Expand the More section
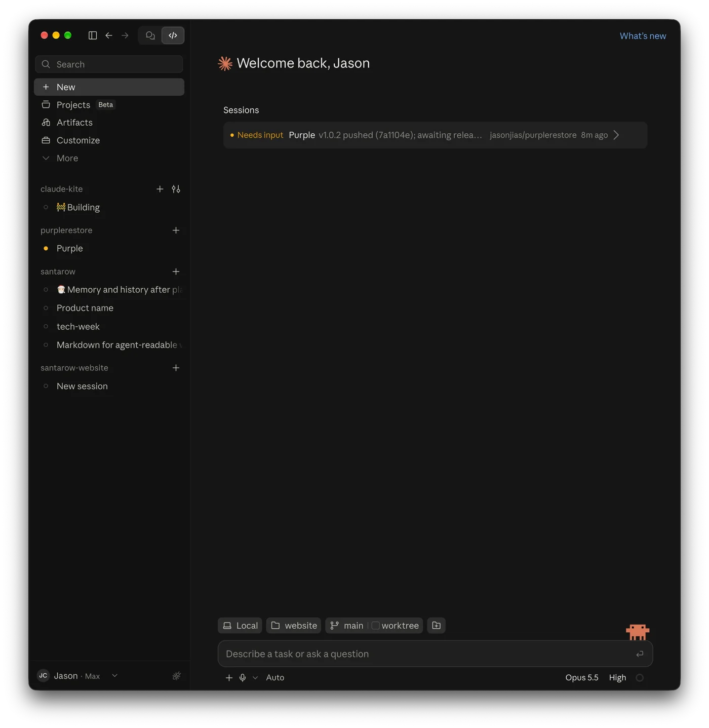Screen dimensions: 709x728 click(x=109, y=158)
